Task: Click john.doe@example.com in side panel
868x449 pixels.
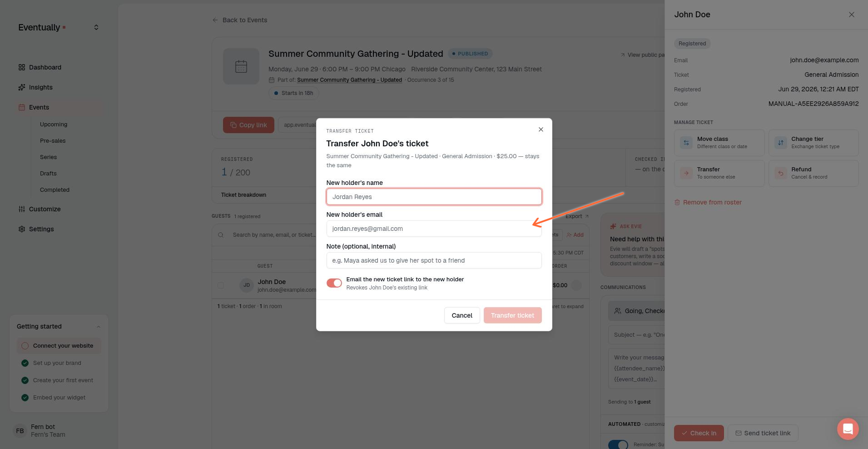Action: pyautogui.click(x=824, y=60)
